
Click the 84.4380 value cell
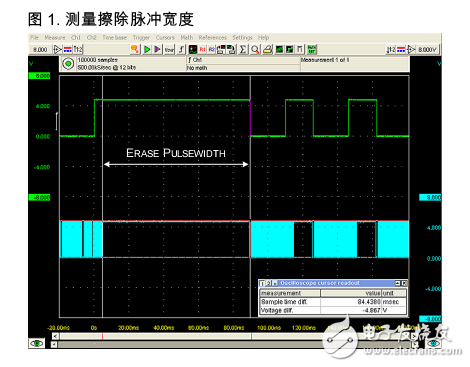click(351, 302)
